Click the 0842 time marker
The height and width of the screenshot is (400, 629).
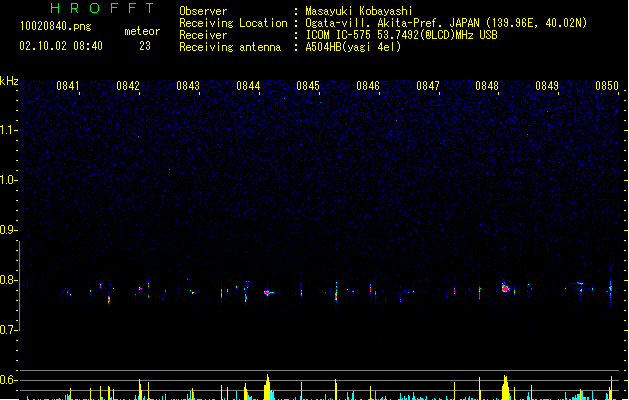tap(128, 86)
